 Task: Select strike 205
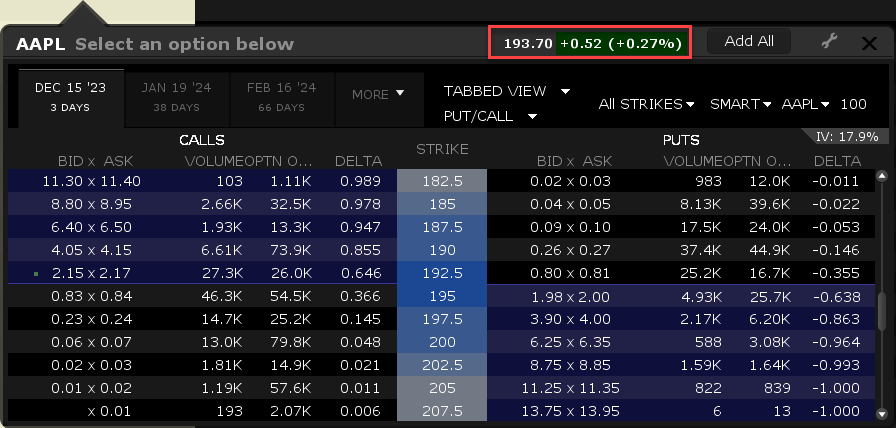pos(442,388)
